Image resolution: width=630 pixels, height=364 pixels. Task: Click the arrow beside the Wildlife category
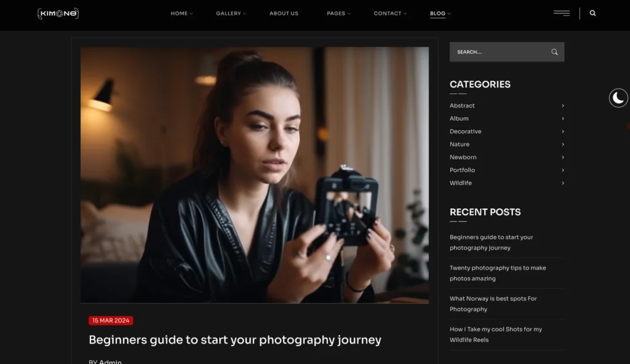(x=562, y=183)
